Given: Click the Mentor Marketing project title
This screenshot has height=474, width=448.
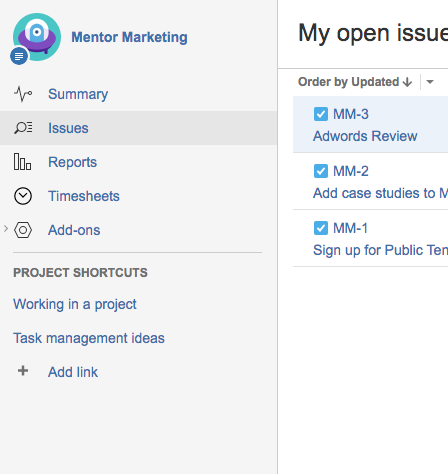Looking at the screenshot, I should point(129,37).
